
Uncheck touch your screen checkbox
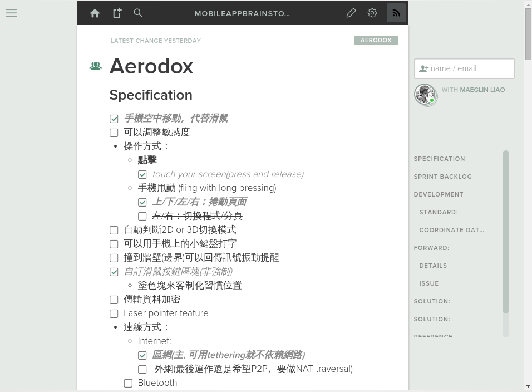[x=142, y=174]
